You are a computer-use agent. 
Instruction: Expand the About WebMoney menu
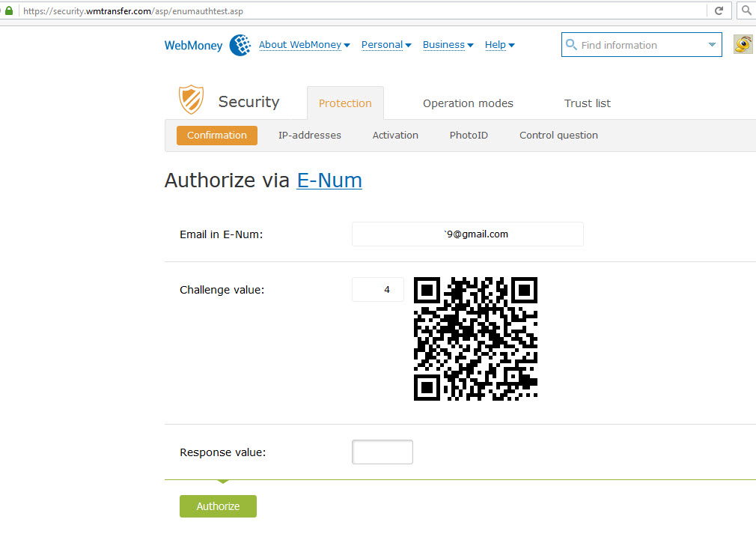(304, 45)
